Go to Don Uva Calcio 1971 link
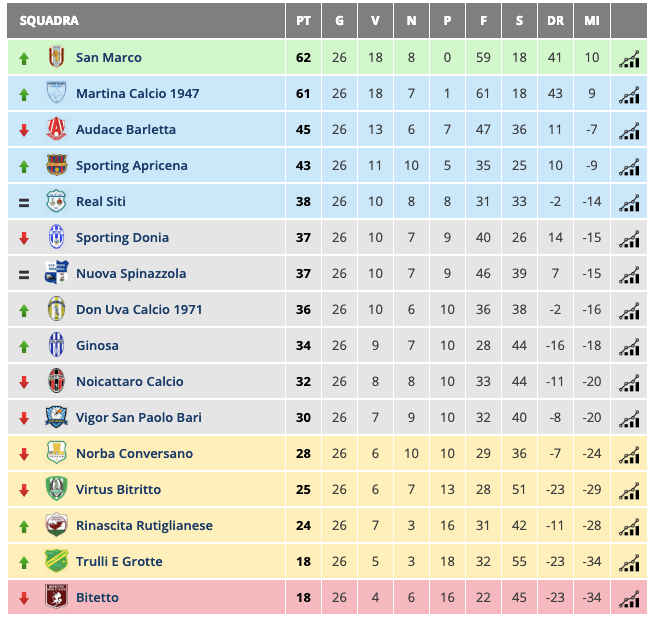 (139, 310)
